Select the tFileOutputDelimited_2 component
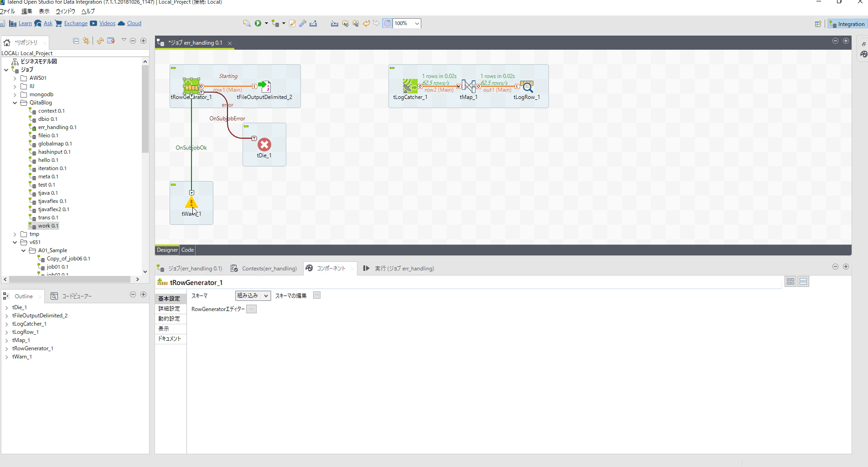 tap(264, 86)
